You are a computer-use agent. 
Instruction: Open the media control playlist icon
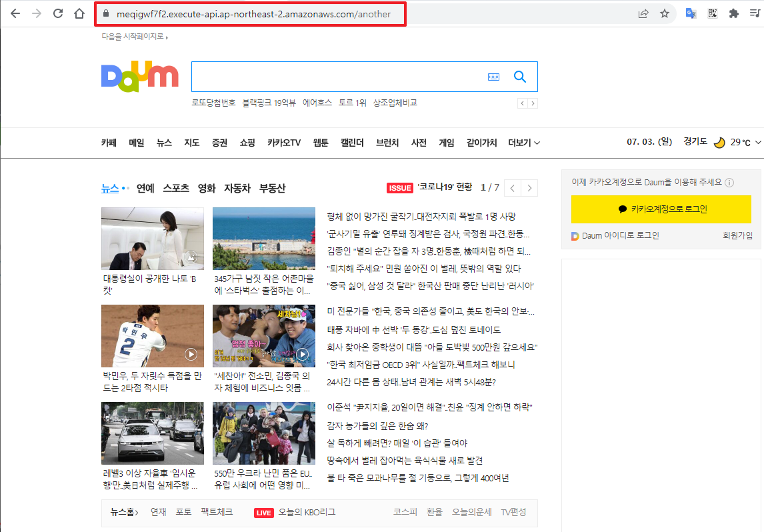coord(755,13)
